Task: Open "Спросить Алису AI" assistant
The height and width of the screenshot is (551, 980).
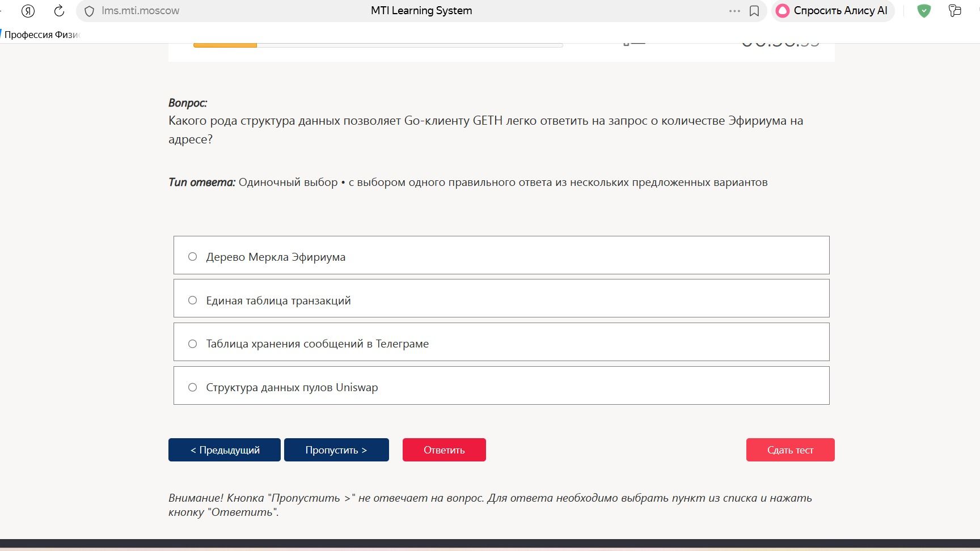Action: point(833,11)
